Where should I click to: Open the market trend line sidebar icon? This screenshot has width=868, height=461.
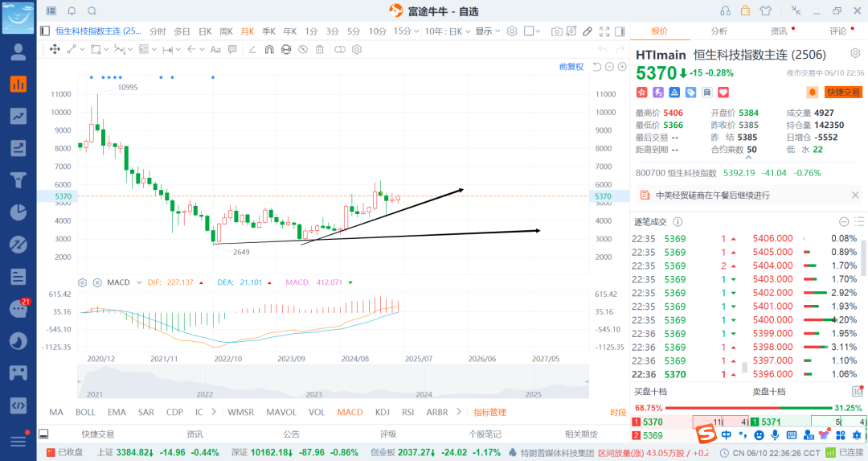point(18,116)
